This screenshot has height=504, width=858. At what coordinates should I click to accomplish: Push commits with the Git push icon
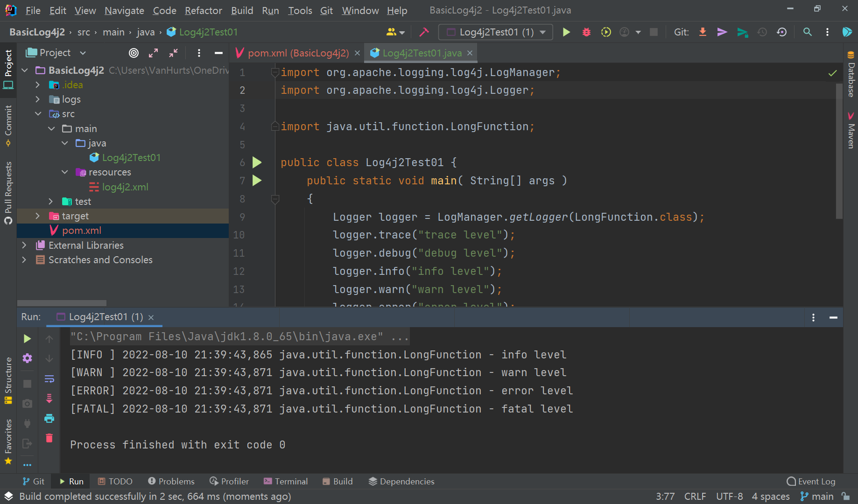[x=742, y=32]
